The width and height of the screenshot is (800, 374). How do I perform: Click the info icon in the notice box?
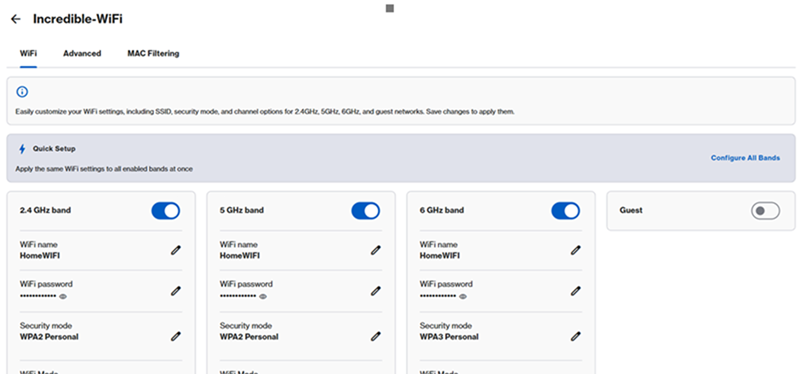(22, 92)
